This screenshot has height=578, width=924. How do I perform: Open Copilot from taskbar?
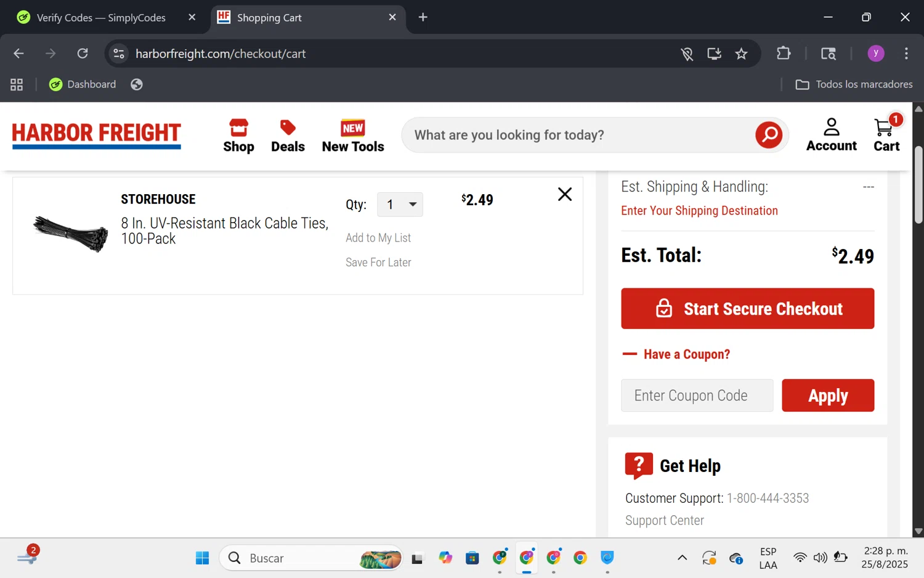click(x=445, y=558)
